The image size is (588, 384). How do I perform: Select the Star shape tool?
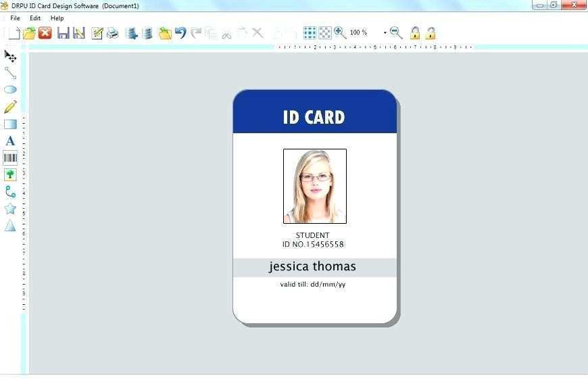(x=11, y=209)
